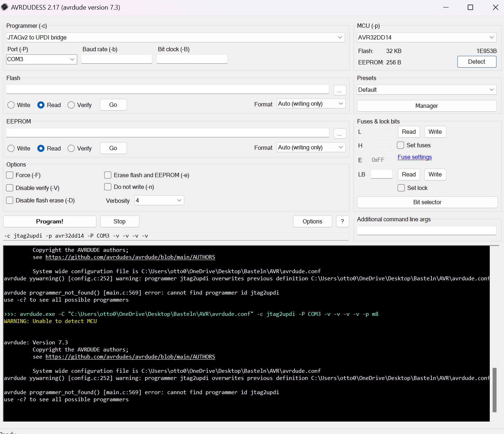Toggle Disable flash erase (-D) checkbox

click(x=10, y=200)
